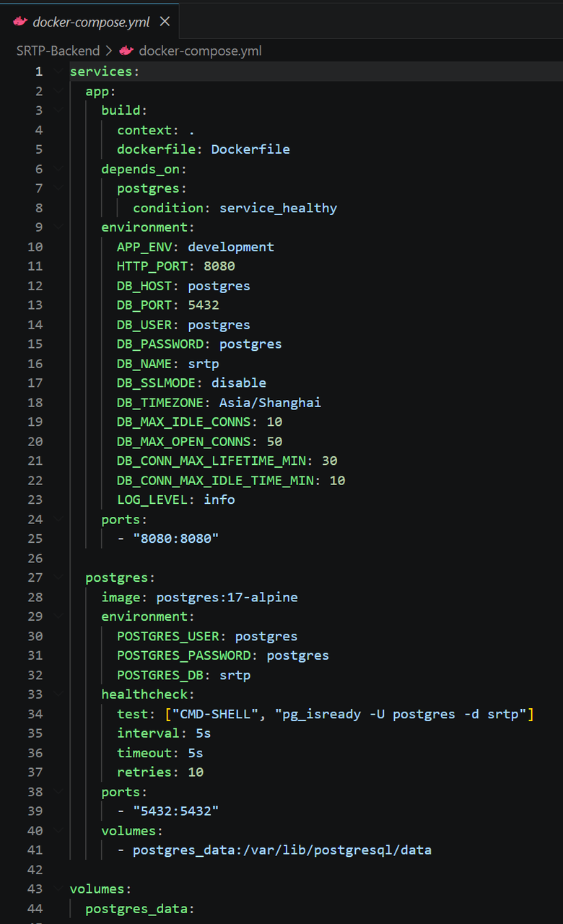Click the 'timeout' key
Image resolution: width=563 pixels, height=924 pixels.
tap(144, 754)
